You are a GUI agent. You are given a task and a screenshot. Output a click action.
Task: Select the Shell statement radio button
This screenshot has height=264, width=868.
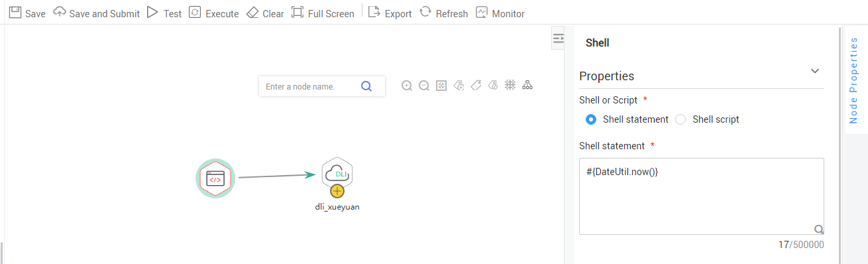pos(591,119)
